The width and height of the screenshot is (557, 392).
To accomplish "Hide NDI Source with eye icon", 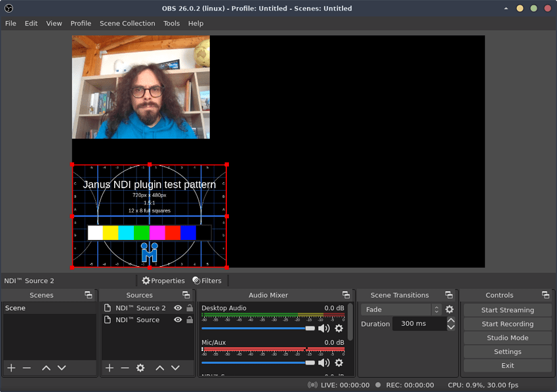I will [x=178, y=320].
